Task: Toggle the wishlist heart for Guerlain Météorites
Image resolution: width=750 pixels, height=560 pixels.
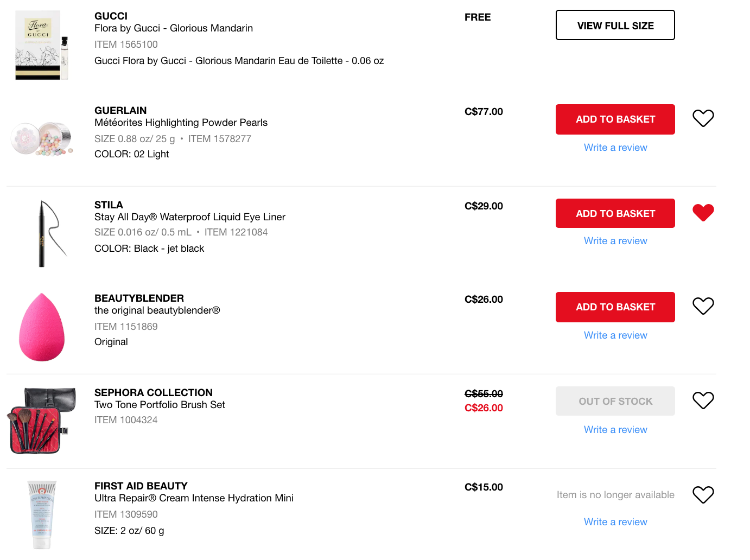Action: [x=703, y=118]
